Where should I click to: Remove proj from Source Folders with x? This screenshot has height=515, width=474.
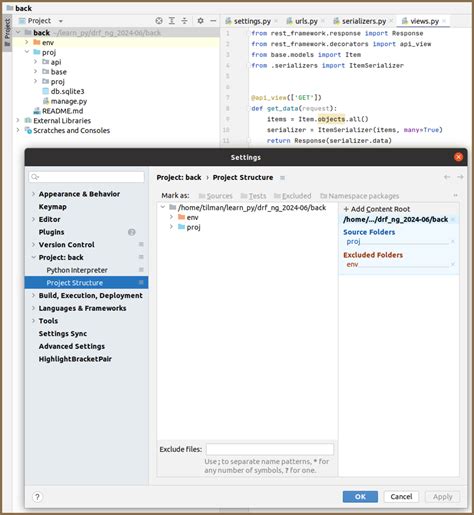[453, 241]
